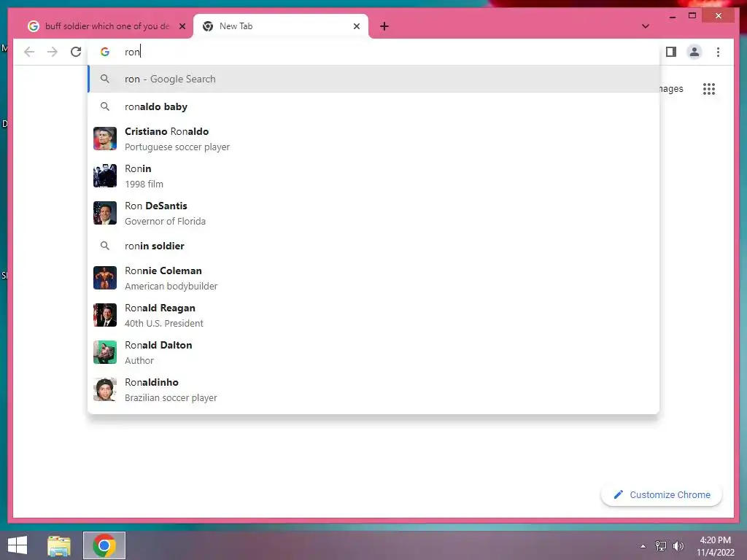Maximize the Chrome window
Screen dimensions: 747x560
pos(692,16)
